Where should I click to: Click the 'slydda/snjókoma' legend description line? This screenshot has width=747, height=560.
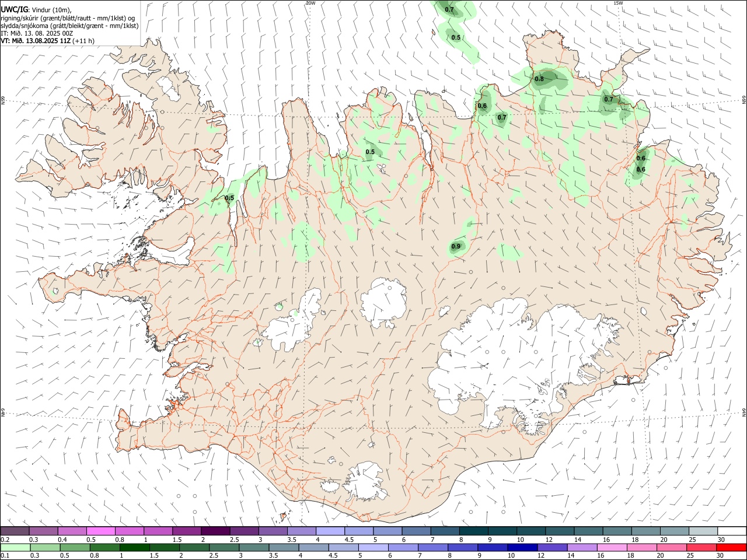pos(69,26)
